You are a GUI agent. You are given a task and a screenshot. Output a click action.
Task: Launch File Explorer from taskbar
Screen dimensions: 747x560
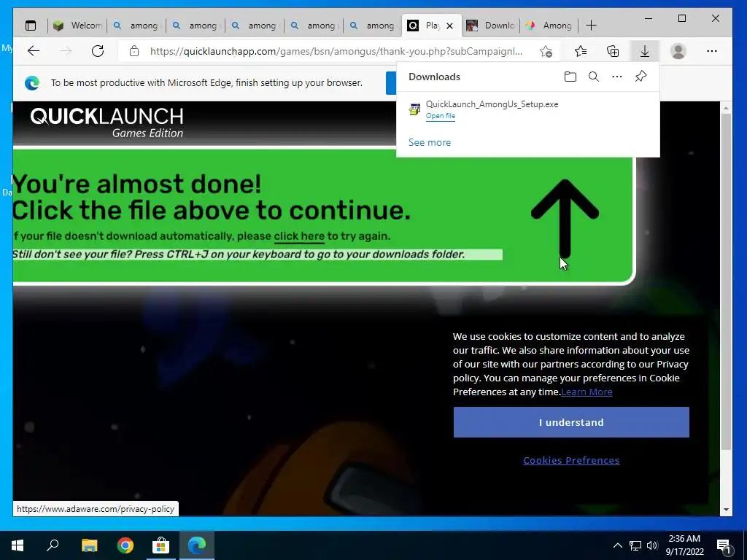point(89,545)
